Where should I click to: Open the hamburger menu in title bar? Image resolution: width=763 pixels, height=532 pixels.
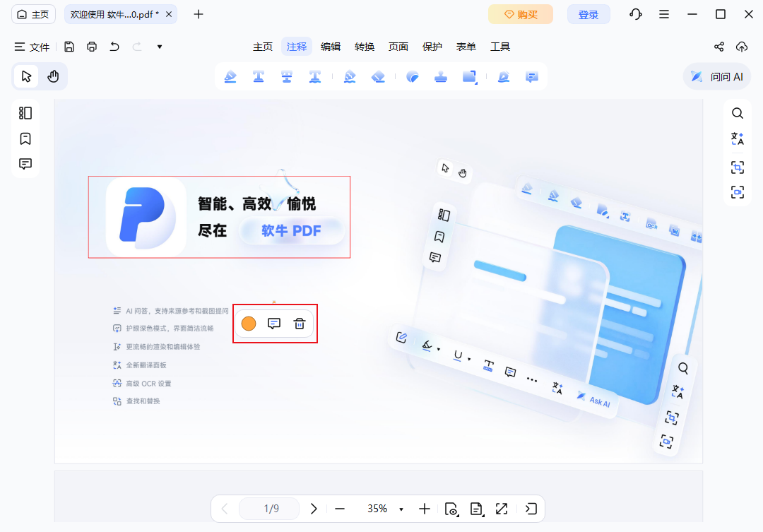click(x=663, y=14)
